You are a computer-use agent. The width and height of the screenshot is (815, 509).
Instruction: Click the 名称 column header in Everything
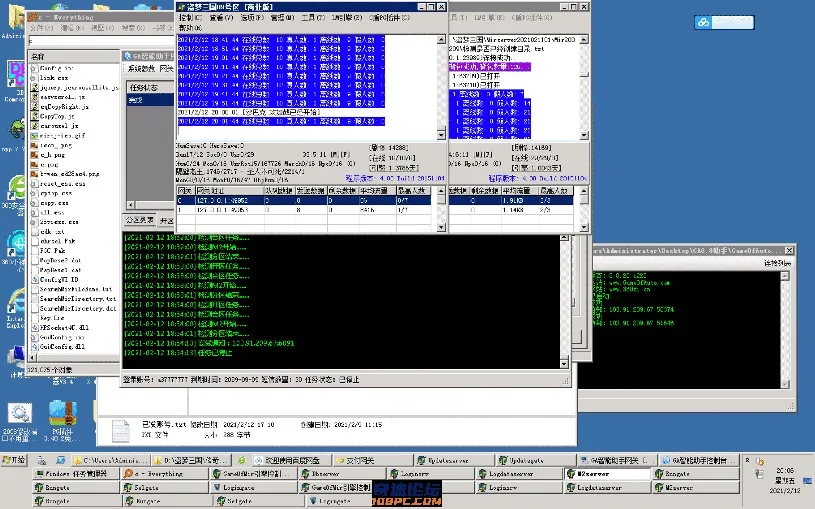(x=74, y=56)
